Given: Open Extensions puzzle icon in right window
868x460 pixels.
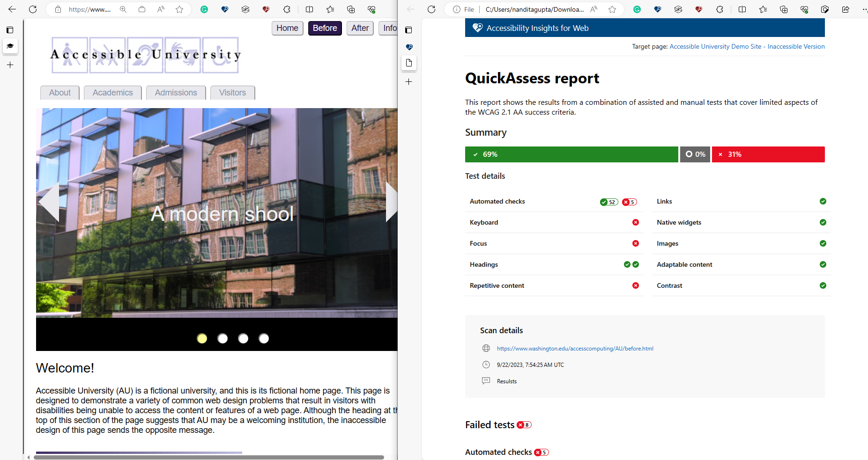Looking at the screenshot, I should point(720,9).
